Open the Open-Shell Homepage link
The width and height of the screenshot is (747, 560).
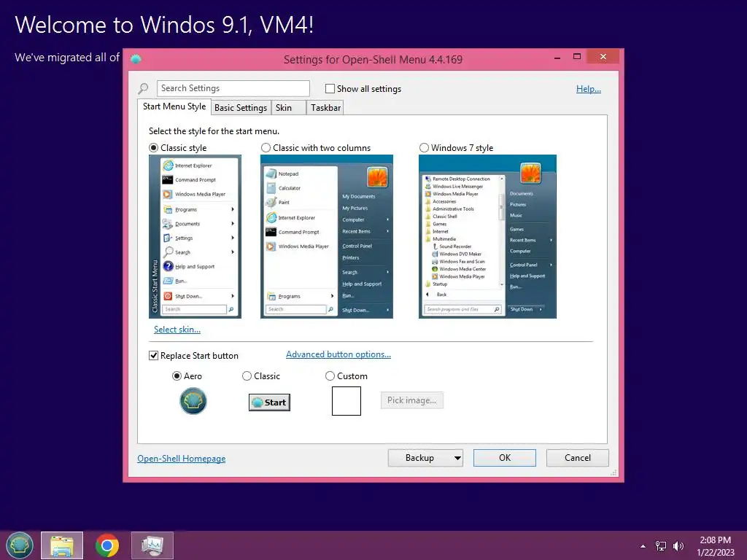click(182, 459)
